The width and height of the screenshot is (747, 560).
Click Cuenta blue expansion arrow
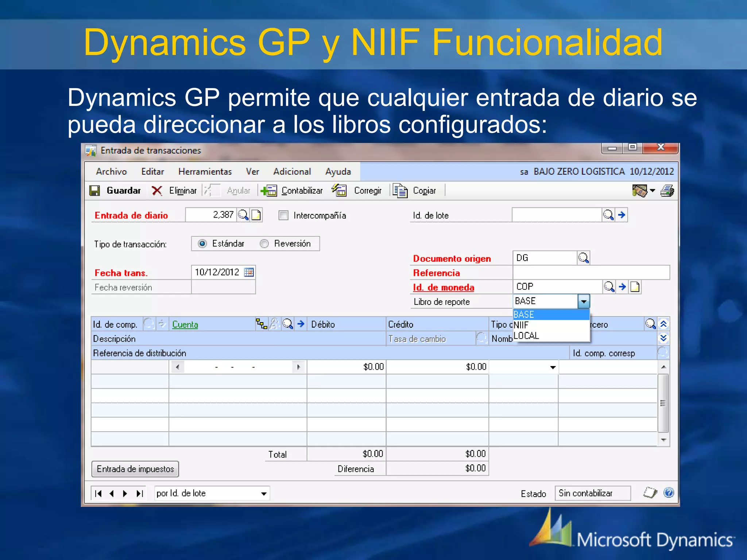[301, 323]
